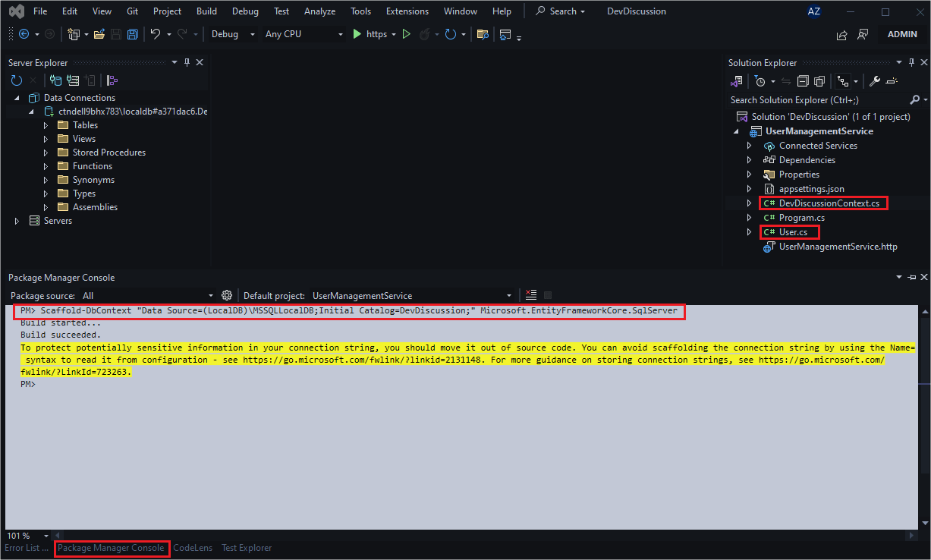This screenshot has height=560, width=931.
Task: Click the Open File folder icon
Action: tap(99, 34)
